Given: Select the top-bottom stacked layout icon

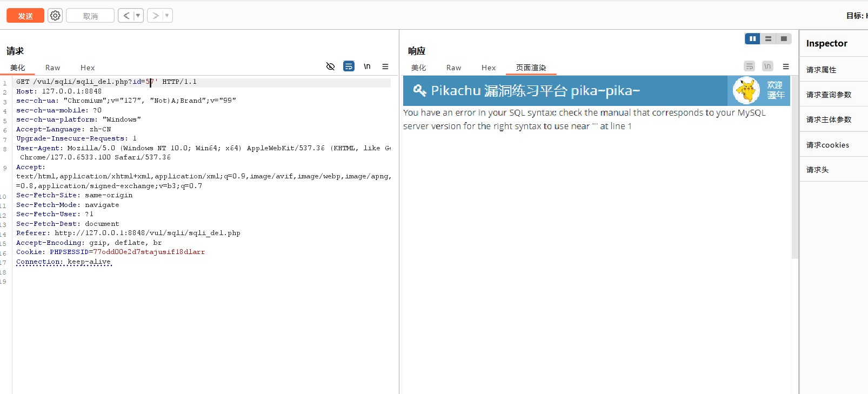Looking at the screenshot, I should [x=768, y=39].
